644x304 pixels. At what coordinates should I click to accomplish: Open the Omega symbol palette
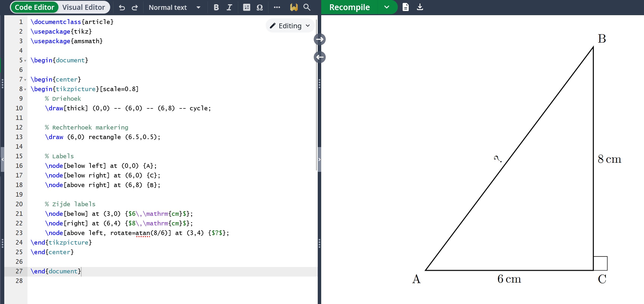[260, 7]
